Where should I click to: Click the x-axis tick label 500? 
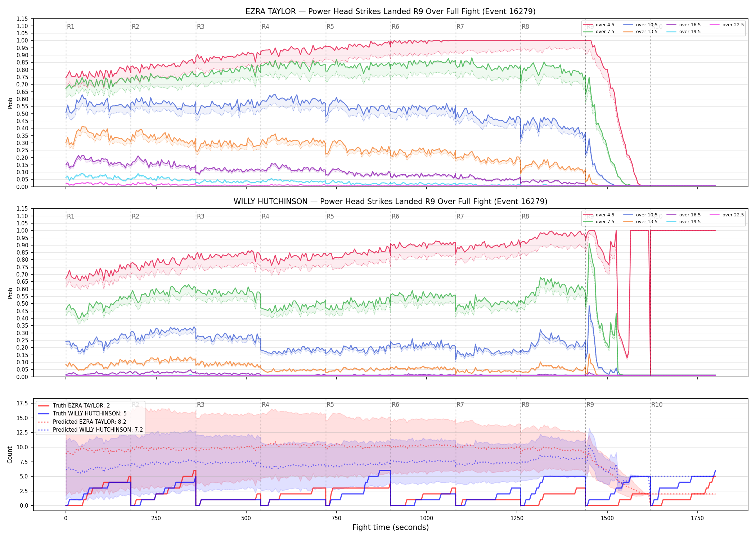coord(246,518)
